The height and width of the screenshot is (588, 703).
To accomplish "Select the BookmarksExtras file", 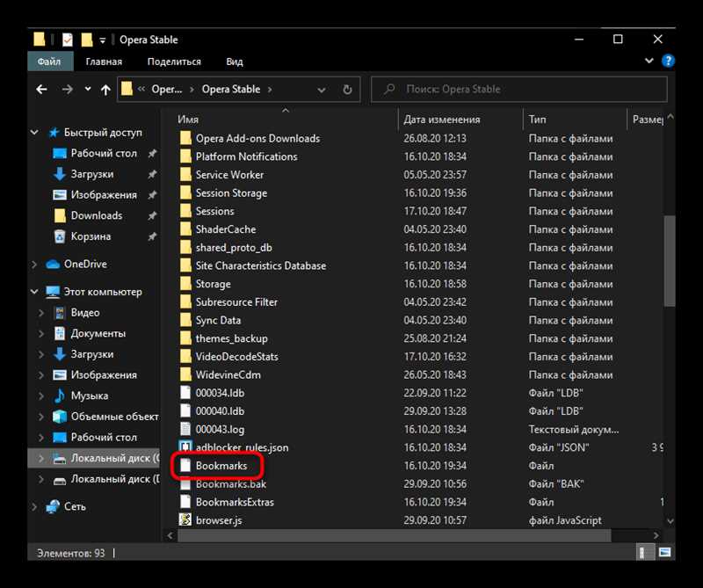I will click(235, 502).
